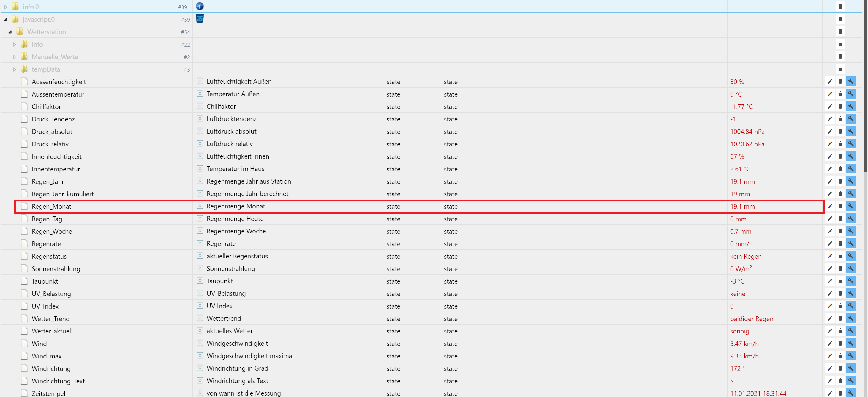The image size is (868, 397).
Task: Click the 19.1 mm value of Regen_Monat
Action: point(742,207)
